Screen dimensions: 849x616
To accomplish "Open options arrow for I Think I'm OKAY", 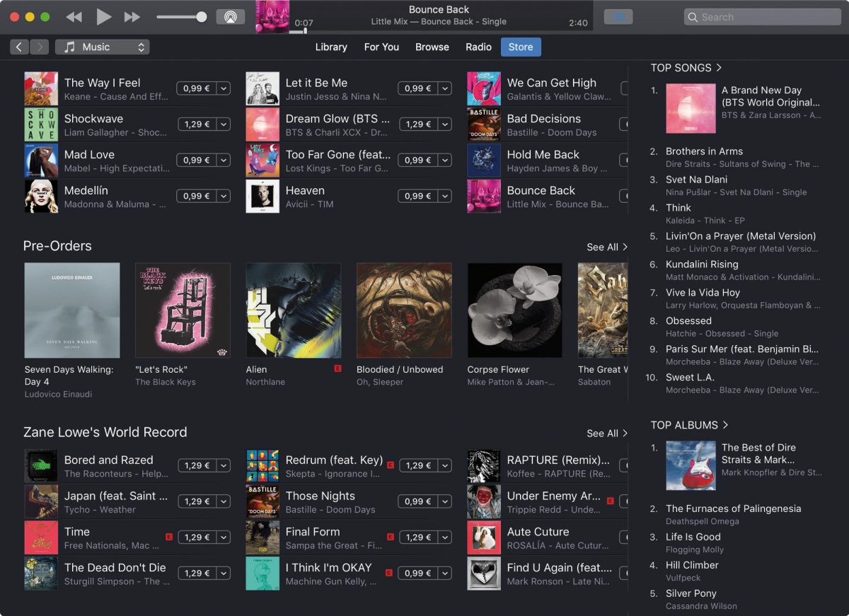I will [x=445, y=573].
